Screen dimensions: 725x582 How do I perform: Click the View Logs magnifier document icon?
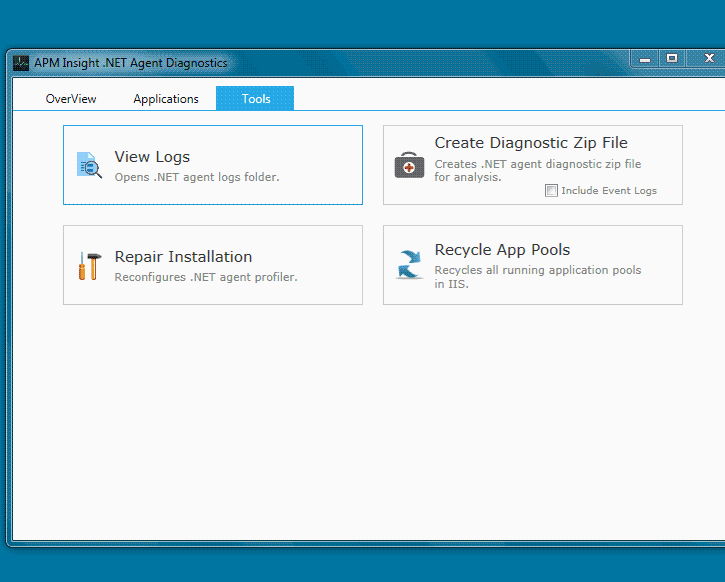[89, 165]
